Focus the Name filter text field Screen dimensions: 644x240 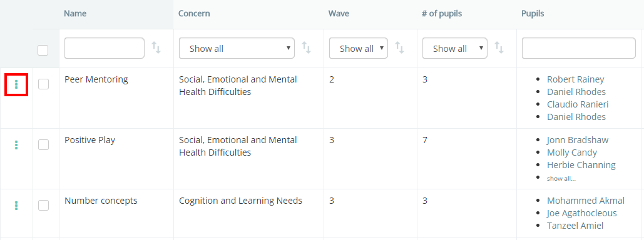tap(105, 48)
